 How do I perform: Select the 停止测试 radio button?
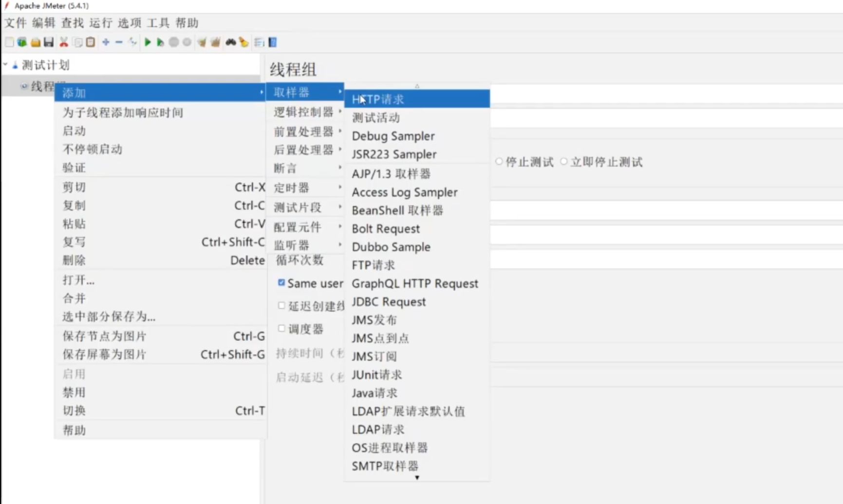(x=499, y=161)
